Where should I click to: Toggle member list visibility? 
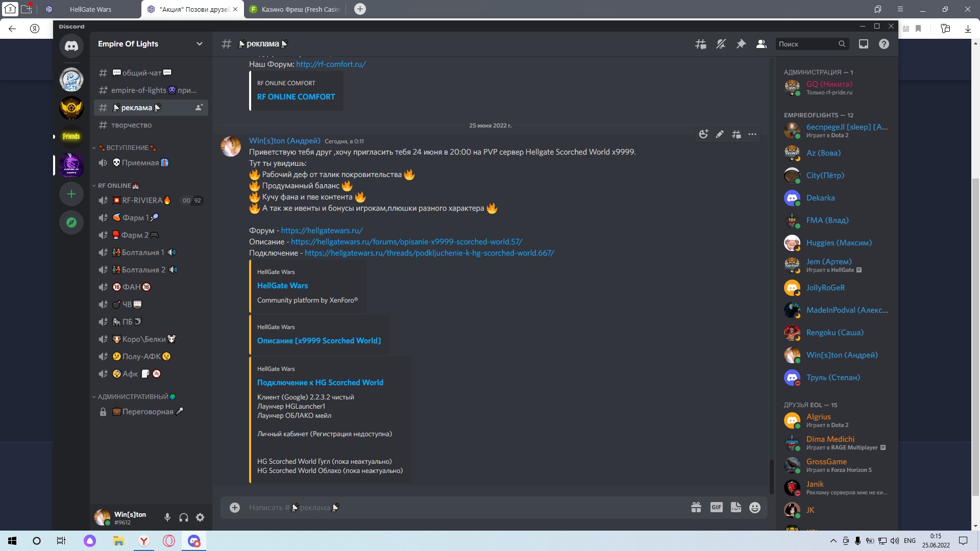(x=762, y=44)
